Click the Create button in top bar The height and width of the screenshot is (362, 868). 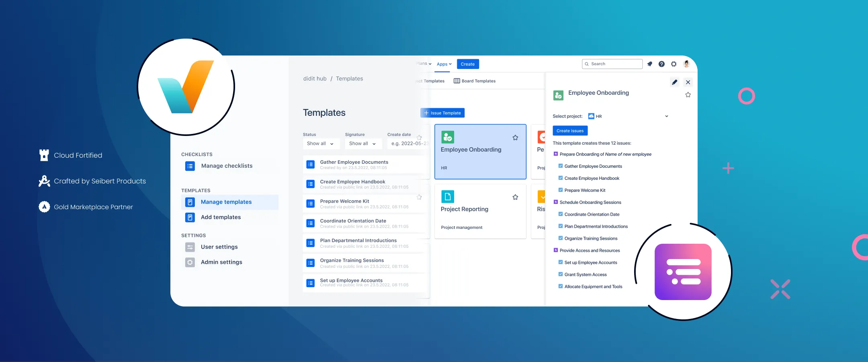click(468, 64)
